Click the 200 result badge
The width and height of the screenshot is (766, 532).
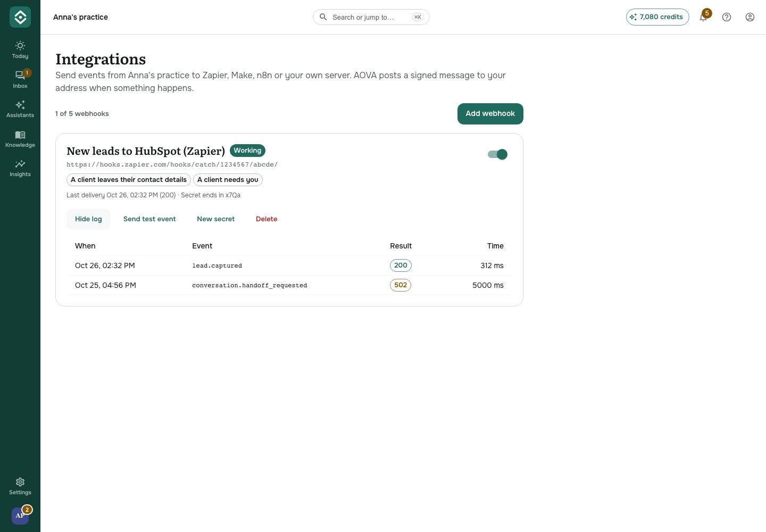click(401, 265)
